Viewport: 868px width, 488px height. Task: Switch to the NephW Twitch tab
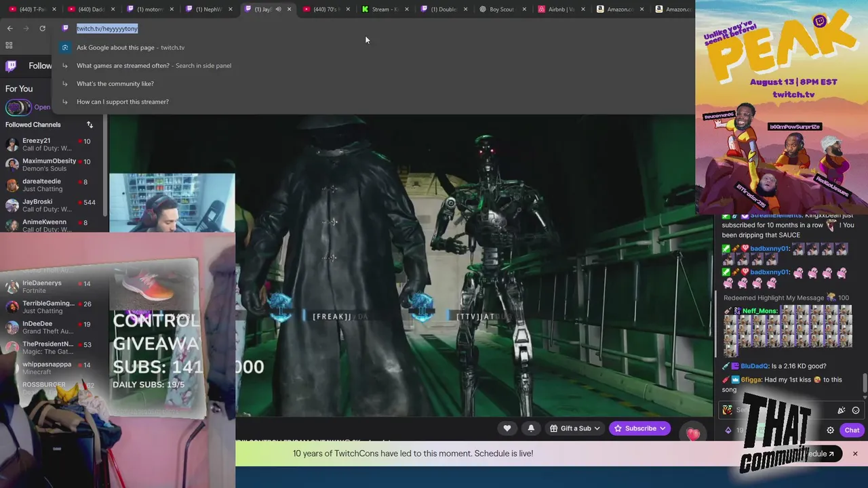coord(208,9)
